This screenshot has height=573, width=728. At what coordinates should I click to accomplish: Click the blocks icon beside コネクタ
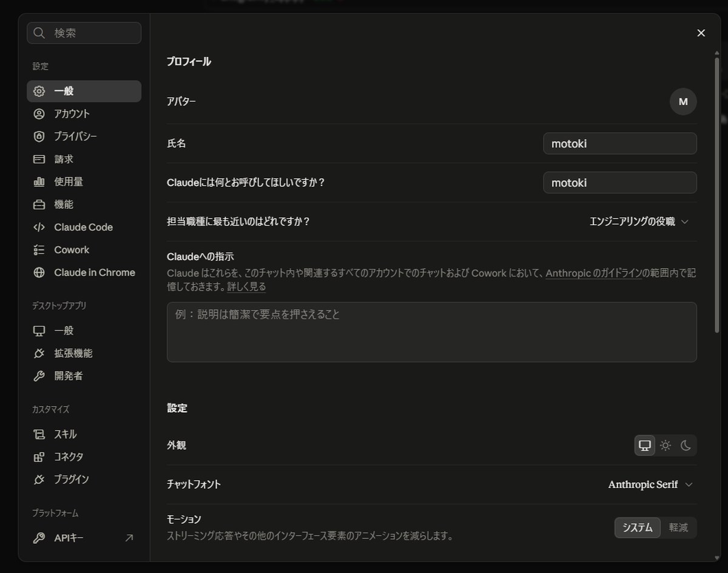pos(39,457)
